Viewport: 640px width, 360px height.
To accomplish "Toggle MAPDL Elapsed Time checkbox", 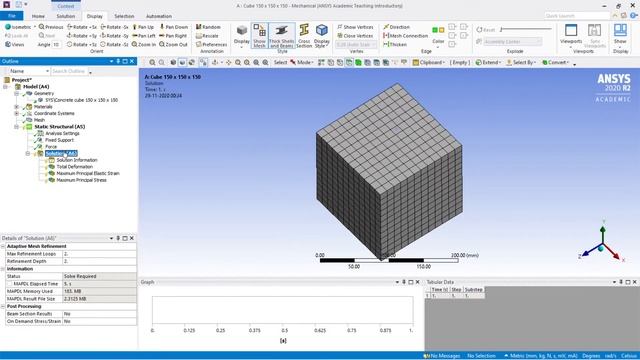I will pyautogui.click(x=10, y=284).
